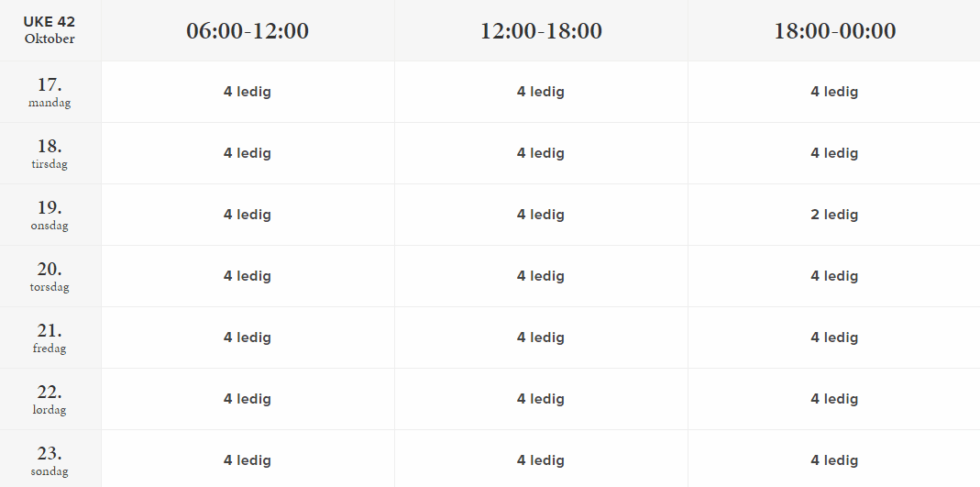Screen dimensions: 980x487
Task: Book Thursday 20 afternoon 12:00-18:00 slot
Action: (541, 276)
